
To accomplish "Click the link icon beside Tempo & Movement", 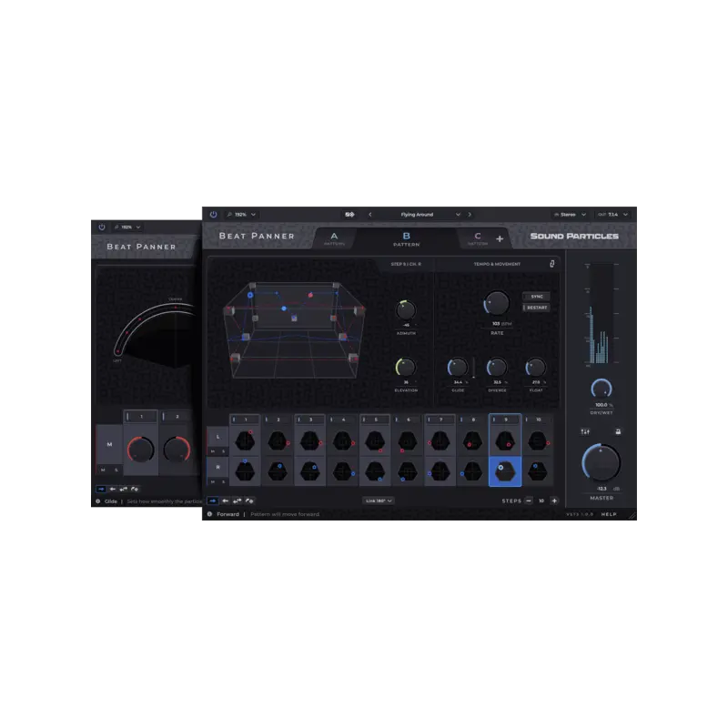I will 552,264.
